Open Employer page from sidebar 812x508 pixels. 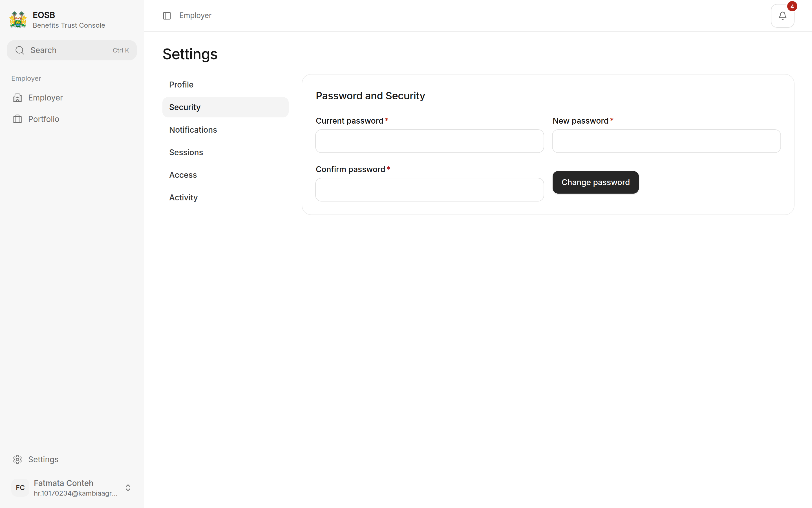[x=72, y=98]
